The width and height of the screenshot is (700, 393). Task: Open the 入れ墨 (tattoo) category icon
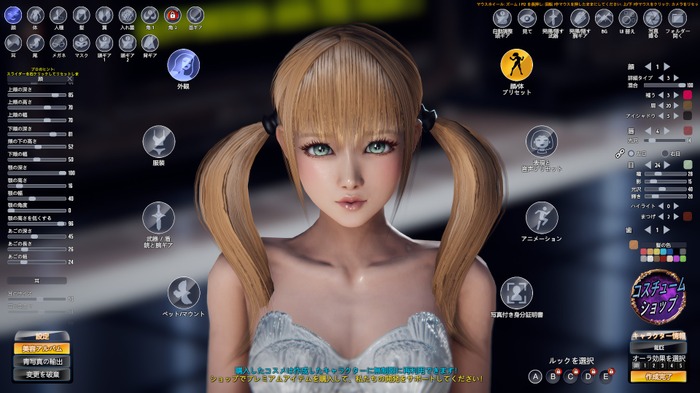[127, 16]
